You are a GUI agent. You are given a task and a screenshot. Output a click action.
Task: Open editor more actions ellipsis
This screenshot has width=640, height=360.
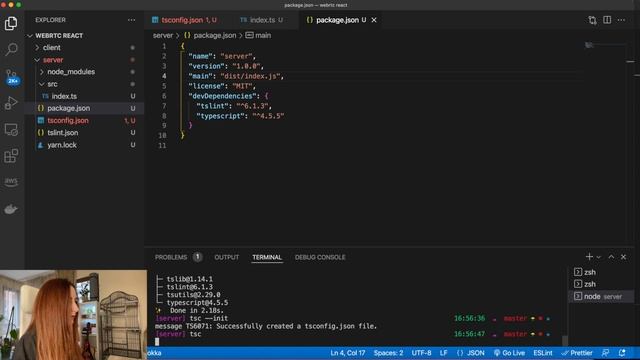621,20
